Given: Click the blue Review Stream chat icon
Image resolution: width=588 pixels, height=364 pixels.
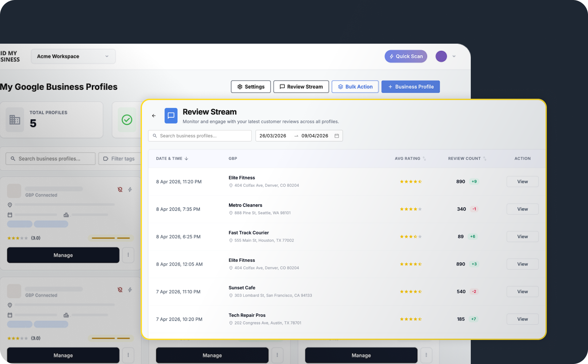Looking at the screenshot, I should 171,116.
